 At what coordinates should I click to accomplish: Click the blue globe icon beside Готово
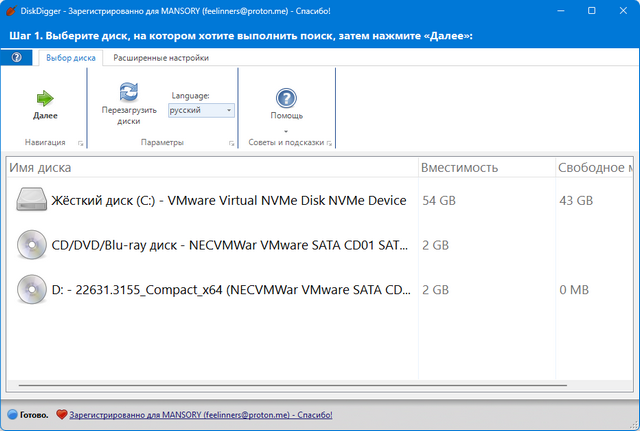click(x=12, y=415)
